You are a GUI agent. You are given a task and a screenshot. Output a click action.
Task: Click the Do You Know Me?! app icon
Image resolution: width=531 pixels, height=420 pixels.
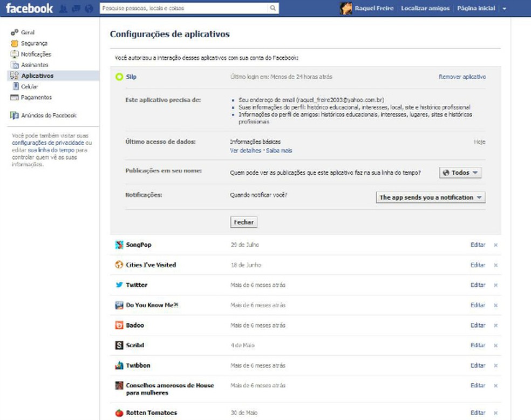click(x=119, y=305)
